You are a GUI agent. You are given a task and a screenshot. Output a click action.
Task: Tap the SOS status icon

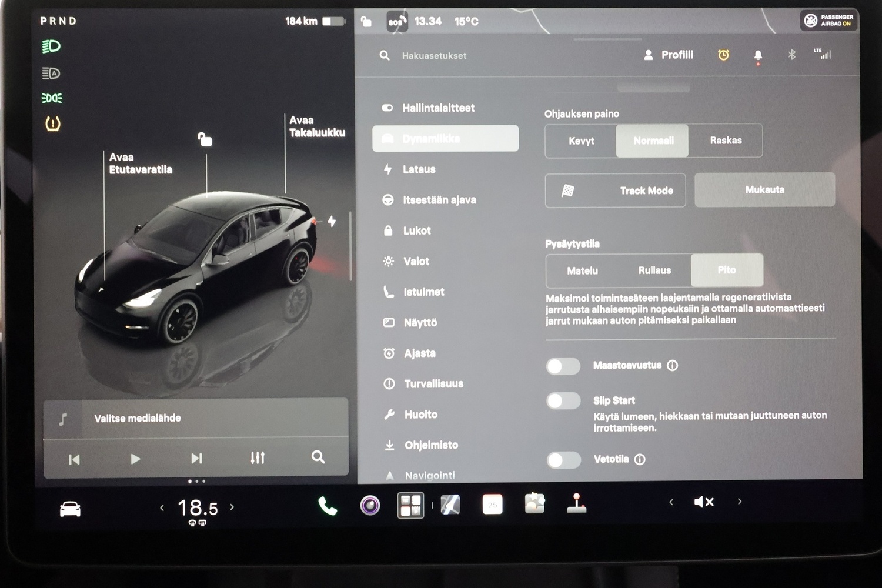[x=397, y=22]
